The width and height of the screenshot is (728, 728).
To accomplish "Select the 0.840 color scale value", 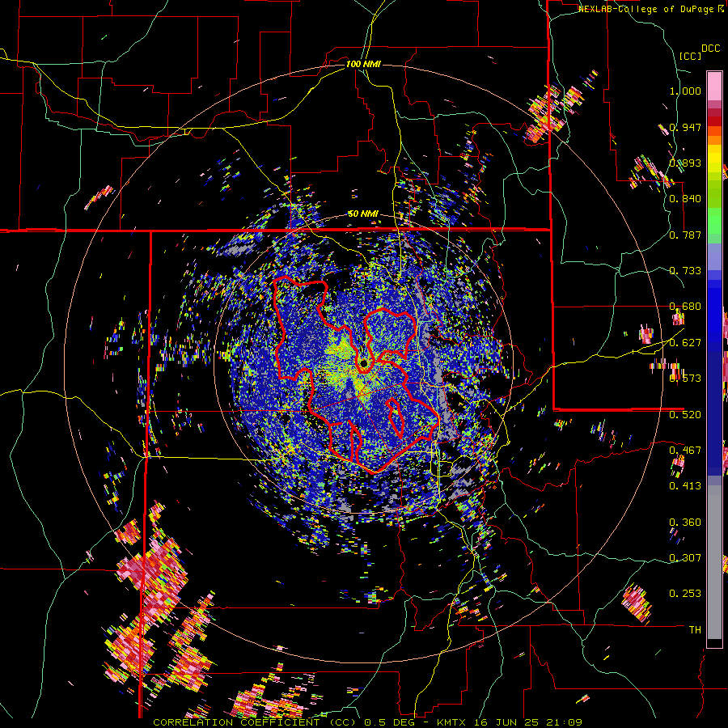I will 685,199.
